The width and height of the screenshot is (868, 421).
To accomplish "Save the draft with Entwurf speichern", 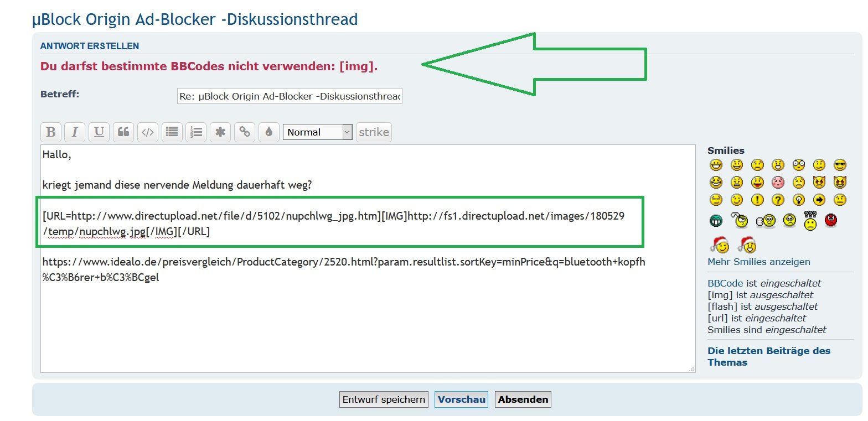I will (x=384, y=399).
